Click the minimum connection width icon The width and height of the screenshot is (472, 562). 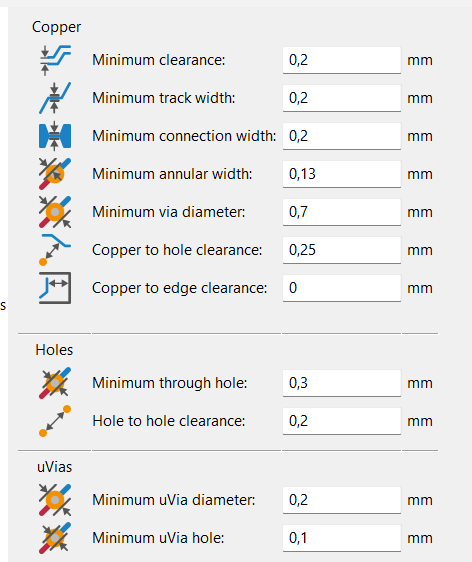55,136
